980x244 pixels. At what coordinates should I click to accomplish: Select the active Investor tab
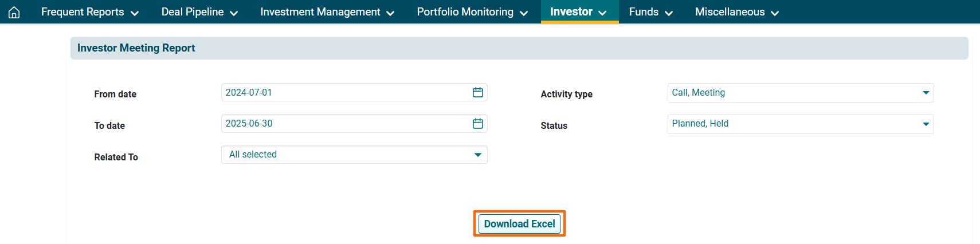click(x=578, y=12)
